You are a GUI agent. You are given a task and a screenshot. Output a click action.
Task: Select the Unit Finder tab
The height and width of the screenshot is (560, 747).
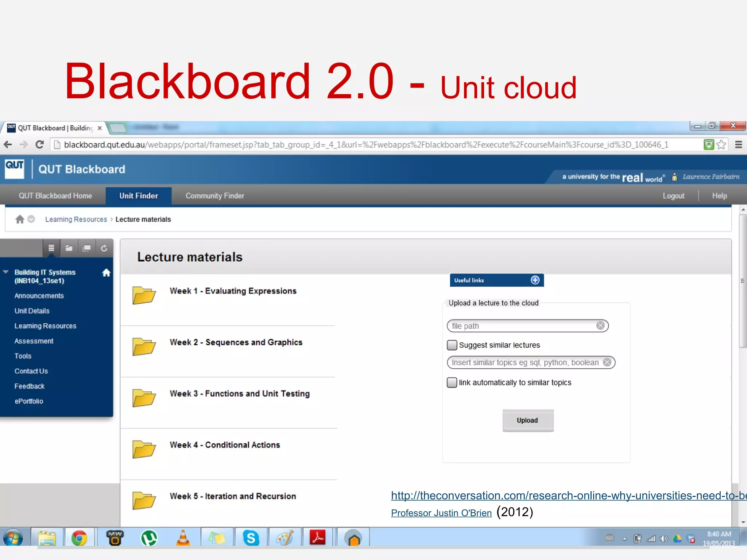pyautogui.click(x=139, y=196)
